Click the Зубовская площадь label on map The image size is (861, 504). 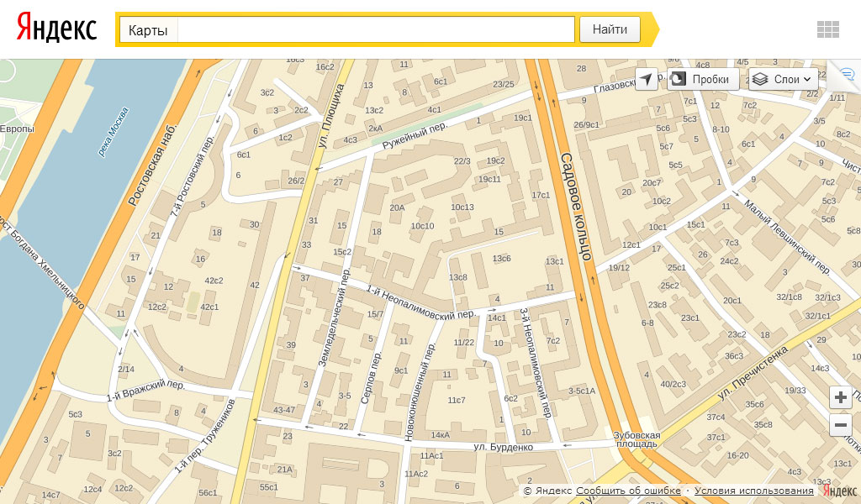(x=637, y=439)
